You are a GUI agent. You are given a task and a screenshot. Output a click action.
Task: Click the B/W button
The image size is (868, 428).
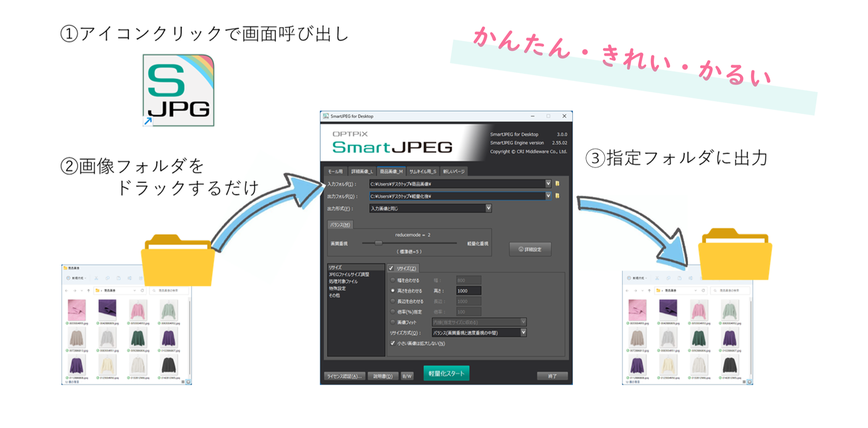407,376
